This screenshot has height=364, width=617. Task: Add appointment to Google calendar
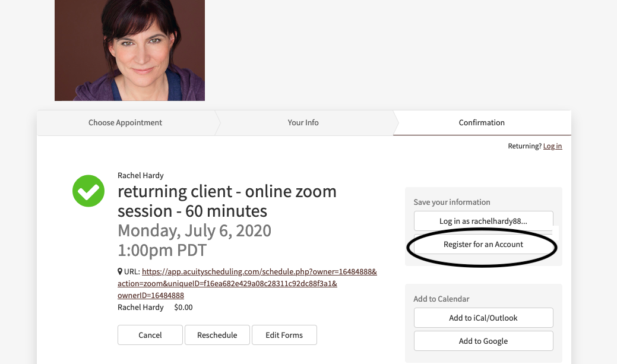coord(483,341)
